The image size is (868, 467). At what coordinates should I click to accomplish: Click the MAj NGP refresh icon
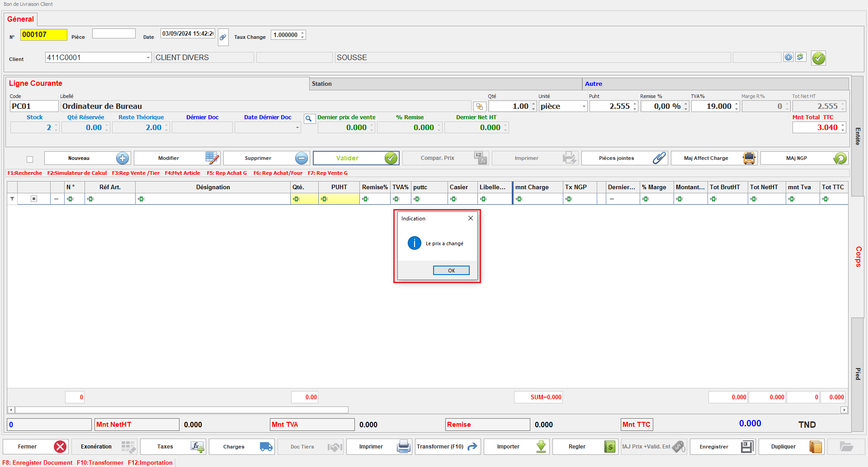point(840,158)
